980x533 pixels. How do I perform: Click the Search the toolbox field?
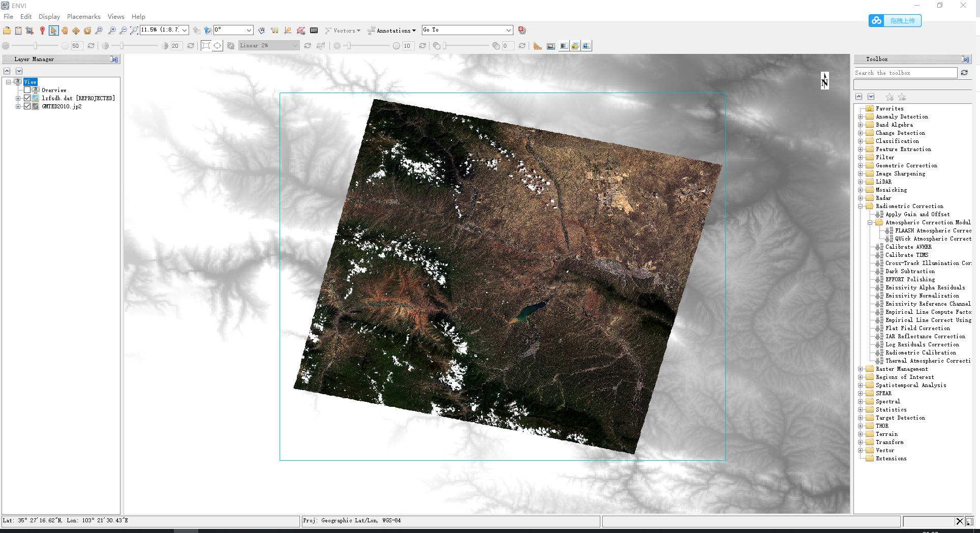click(x=905, y=73)
